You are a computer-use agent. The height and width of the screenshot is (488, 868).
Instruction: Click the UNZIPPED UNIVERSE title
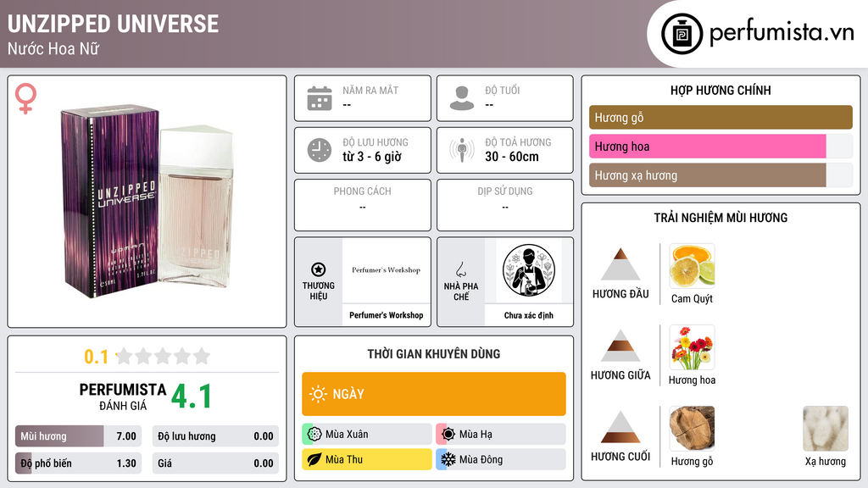[113, 25]
